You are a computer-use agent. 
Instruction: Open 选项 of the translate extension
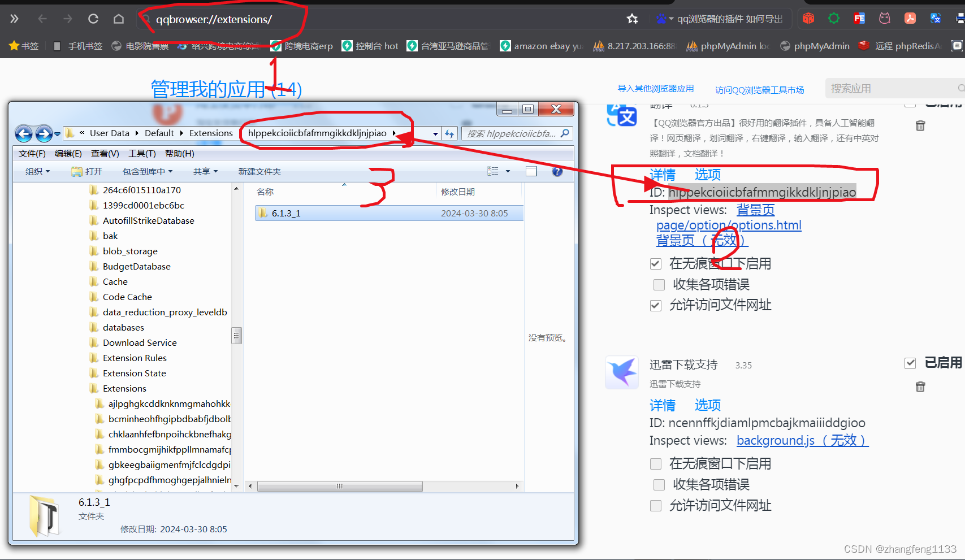[708, 175]
